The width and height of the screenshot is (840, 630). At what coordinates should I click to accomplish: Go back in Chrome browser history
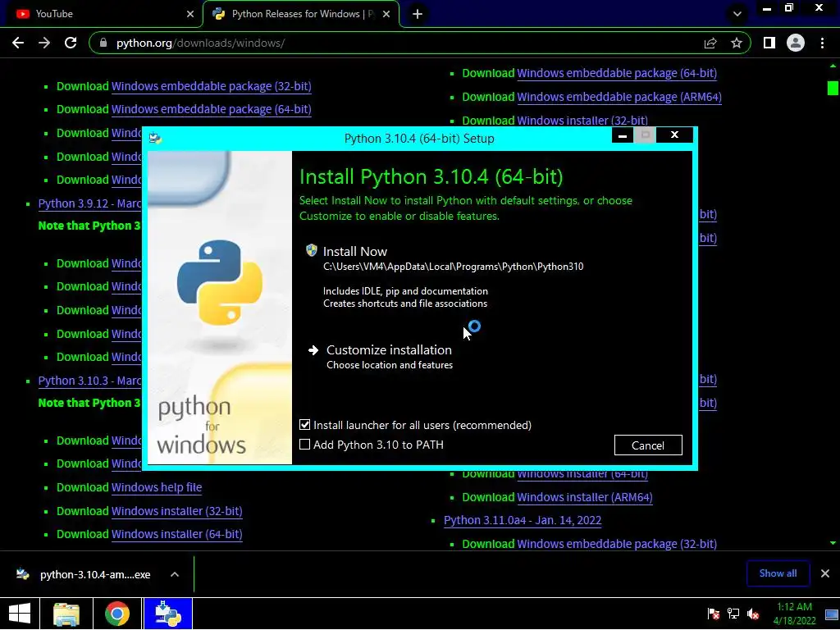(x=18, y=43)
